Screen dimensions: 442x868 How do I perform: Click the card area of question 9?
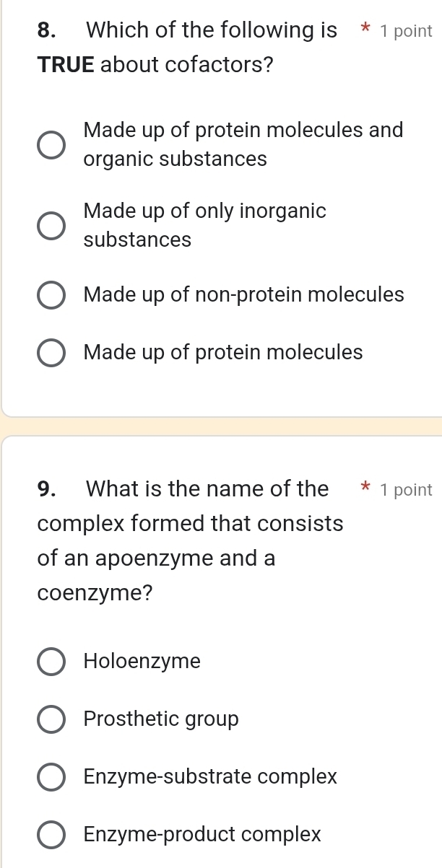[x=221, y=649]
